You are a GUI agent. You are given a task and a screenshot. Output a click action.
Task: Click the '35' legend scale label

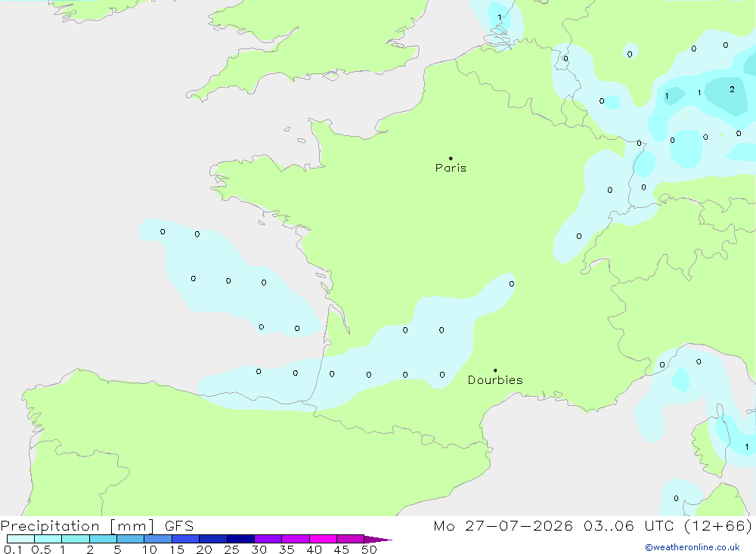[x=287, y=549]
